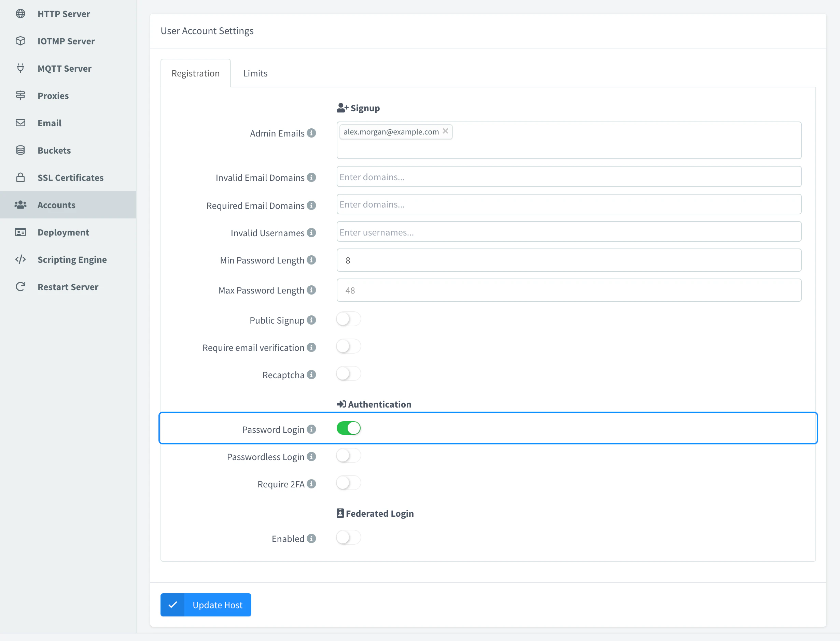Click the Restart Server refresh icon
Screen dimensions: 840x641
pyautogui.click(x=20, y=287)
